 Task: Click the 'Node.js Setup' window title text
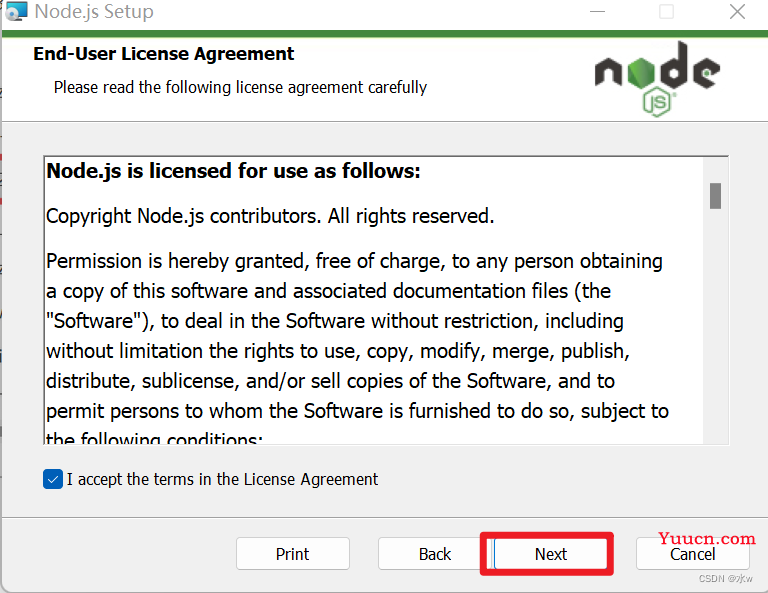(x=94, y=11)
